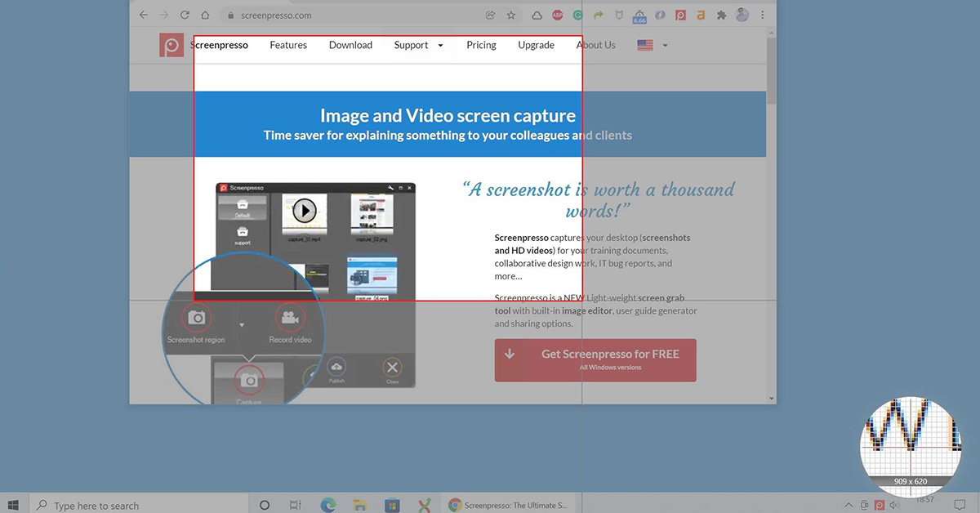Click the page vertical scrollbar
Image resolution: width=980 pixels, height=513 pixels.
(772, 216)
